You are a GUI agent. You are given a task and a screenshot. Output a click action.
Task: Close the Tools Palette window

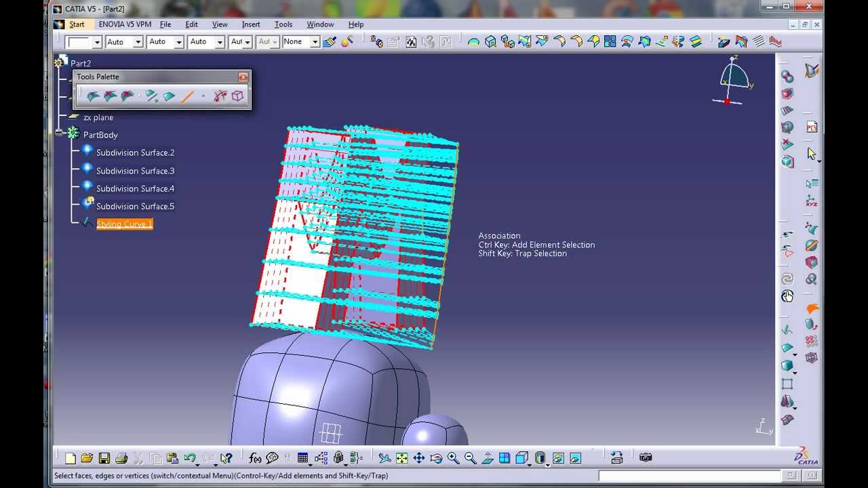243,77
